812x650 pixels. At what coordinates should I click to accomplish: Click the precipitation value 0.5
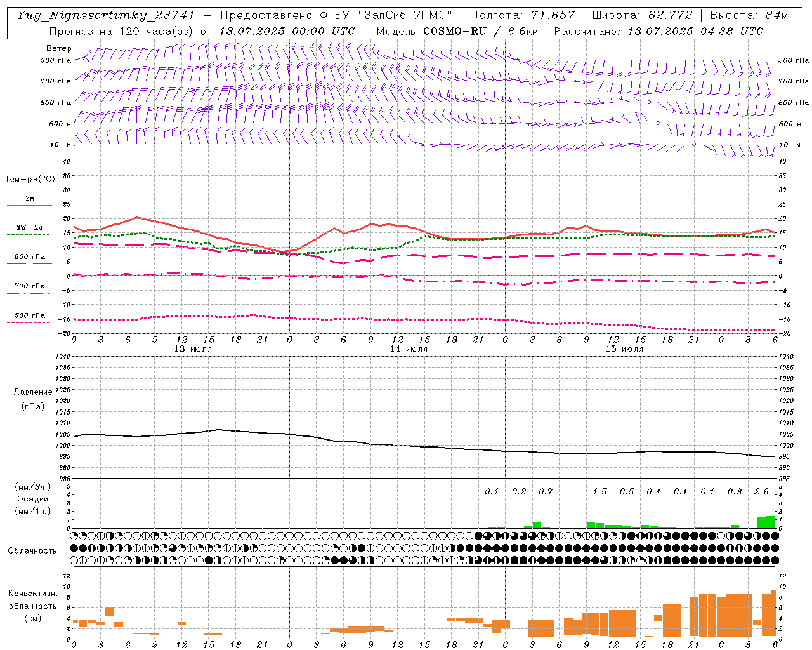click(x=627, y=491)
